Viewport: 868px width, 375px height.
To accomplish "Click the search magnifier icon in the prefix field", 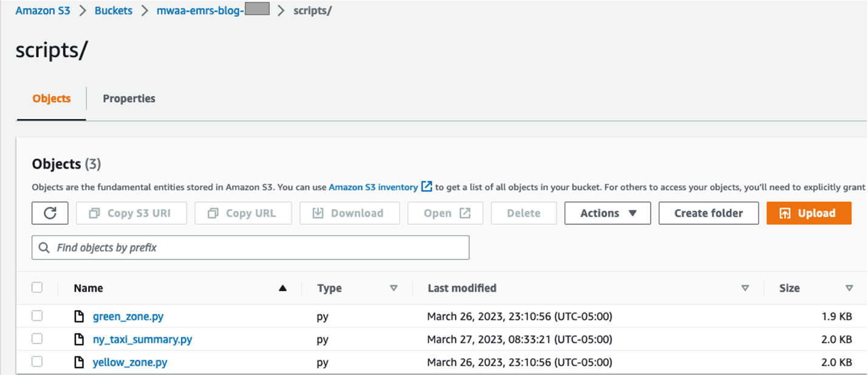I will 44,248.
